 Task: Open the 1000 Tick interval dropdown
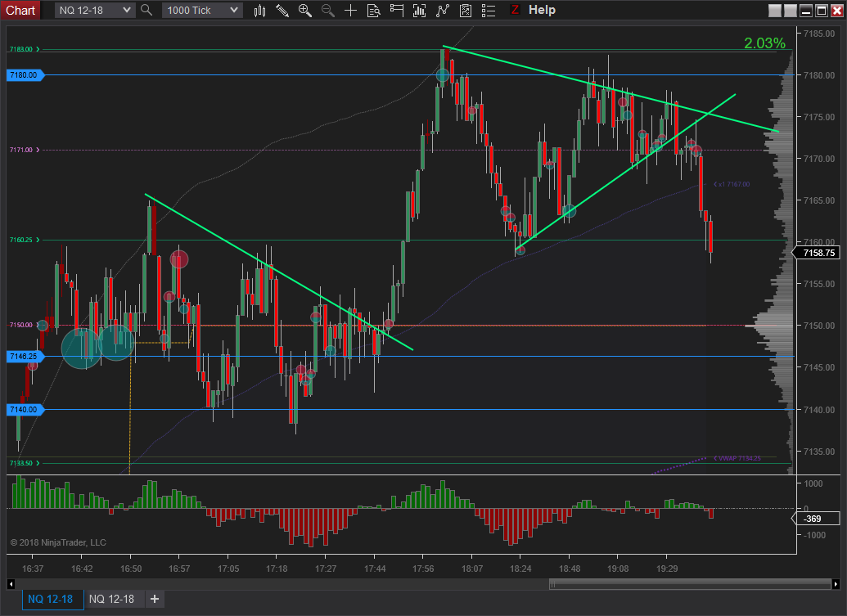[x=201, y=11]
